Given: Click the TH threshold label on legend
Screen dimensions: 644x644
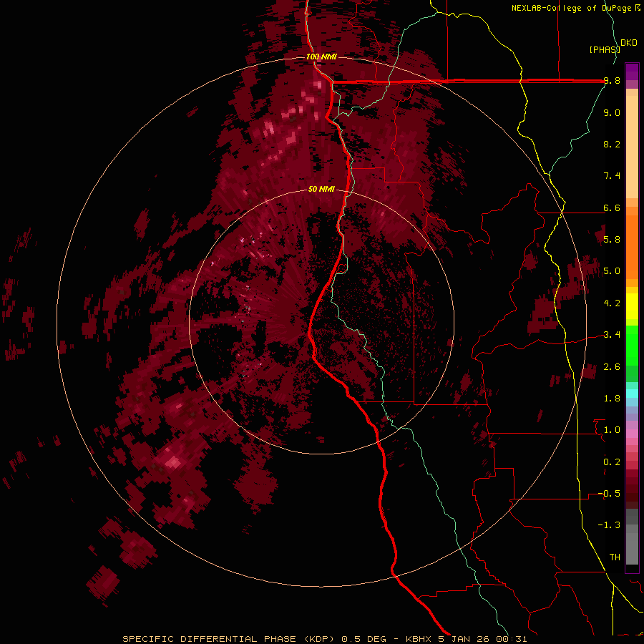Looking at the screenshot, I should tap(615, 557).
